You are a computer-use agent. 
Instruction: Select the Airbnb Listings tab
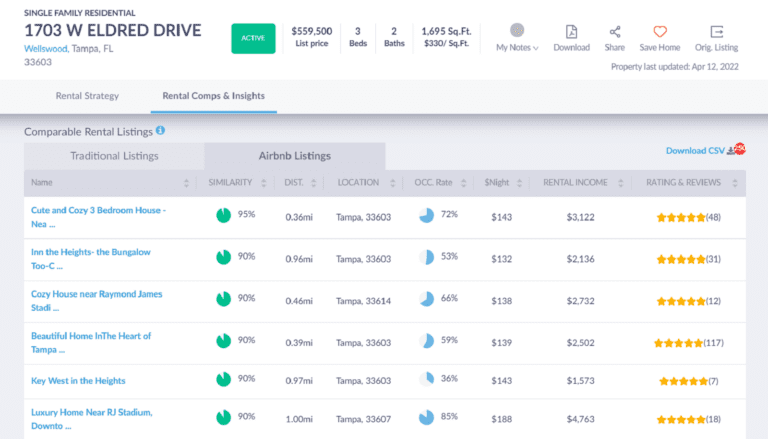coord(295,156)
